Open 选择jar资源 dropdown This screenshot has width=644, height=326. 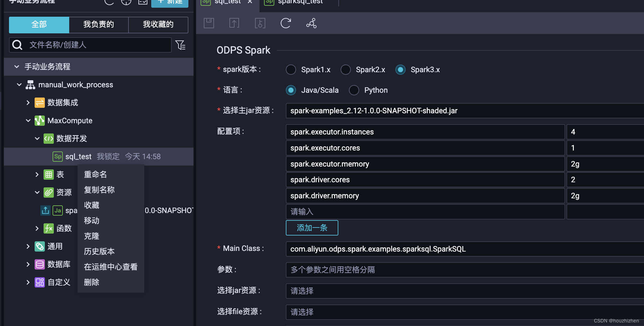465,291
